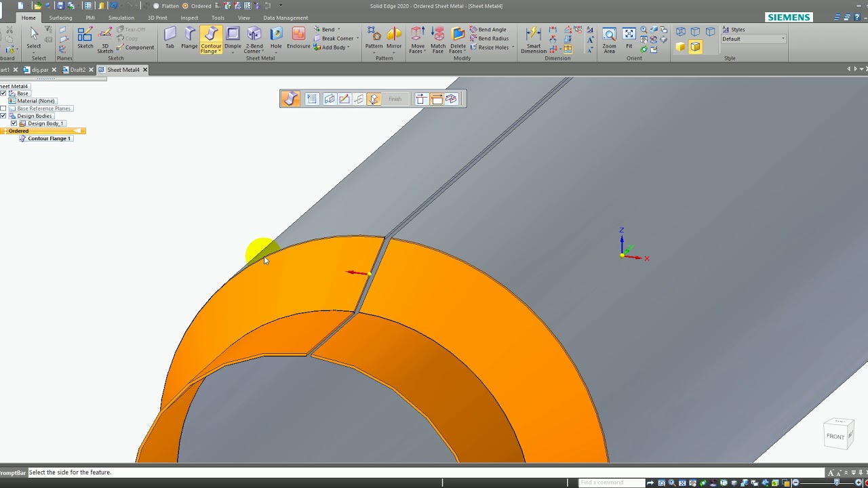Open quick access toolbar customize arrow
This screenshot has height=488, width=868.
(x=280, y=5)
